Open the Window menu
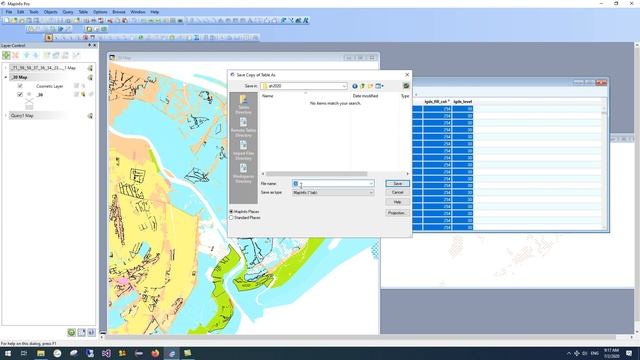 [x=138, y=12]
